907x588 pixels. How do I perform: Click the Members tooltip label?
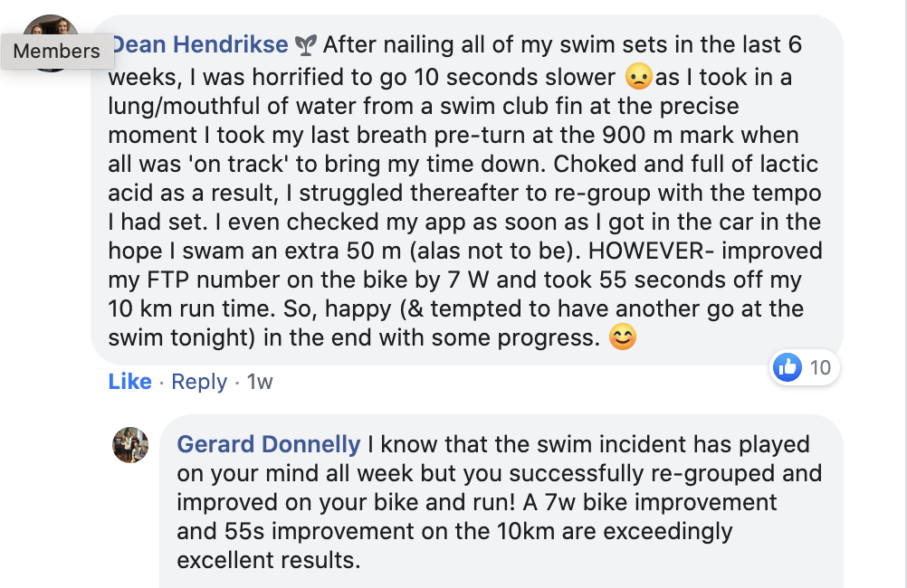coord(56,52)
